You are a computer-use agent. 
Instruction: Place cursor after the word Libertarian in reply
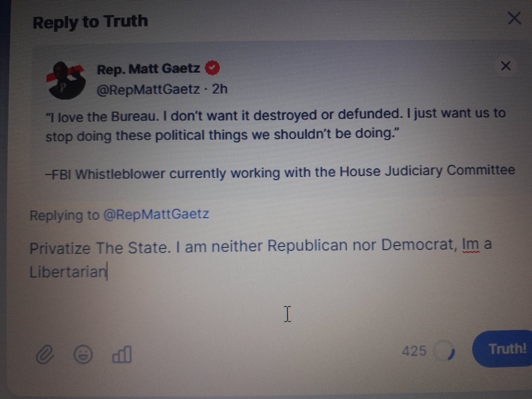(x=107, y=272)
